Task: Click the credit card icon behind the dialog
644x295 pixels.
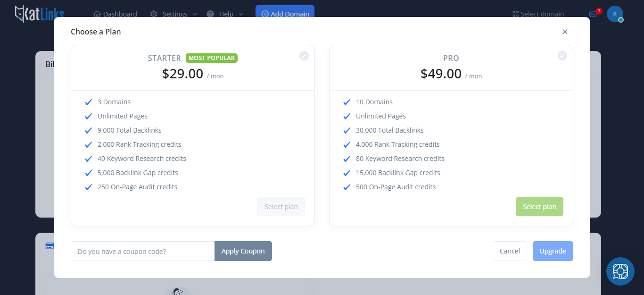Action: point(49,246)
